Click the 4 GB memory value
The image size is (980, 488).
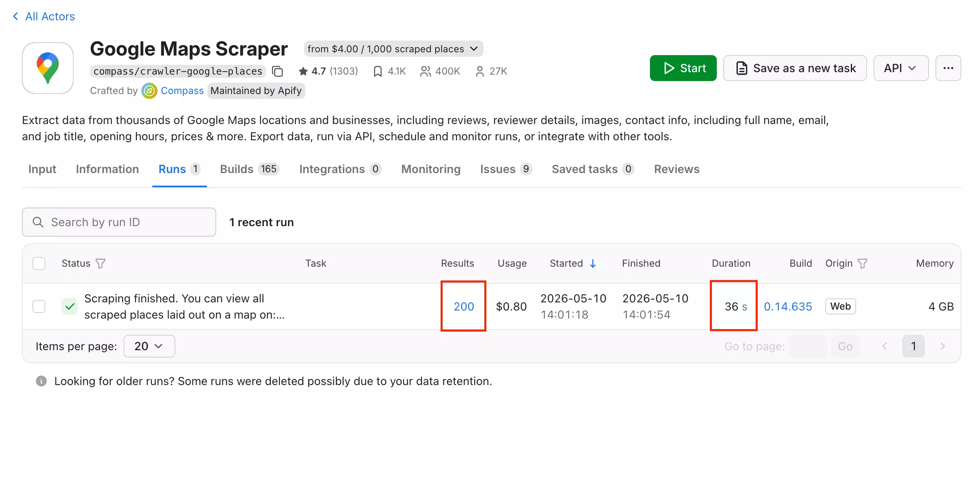(x=941, y=306)
